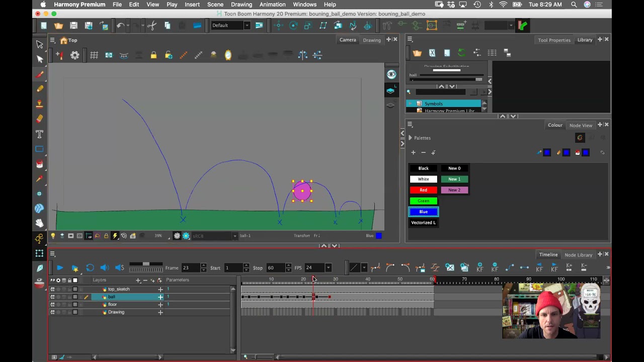Select the floor layer in Timeline
644x362 pixels.
coord(112,305)
